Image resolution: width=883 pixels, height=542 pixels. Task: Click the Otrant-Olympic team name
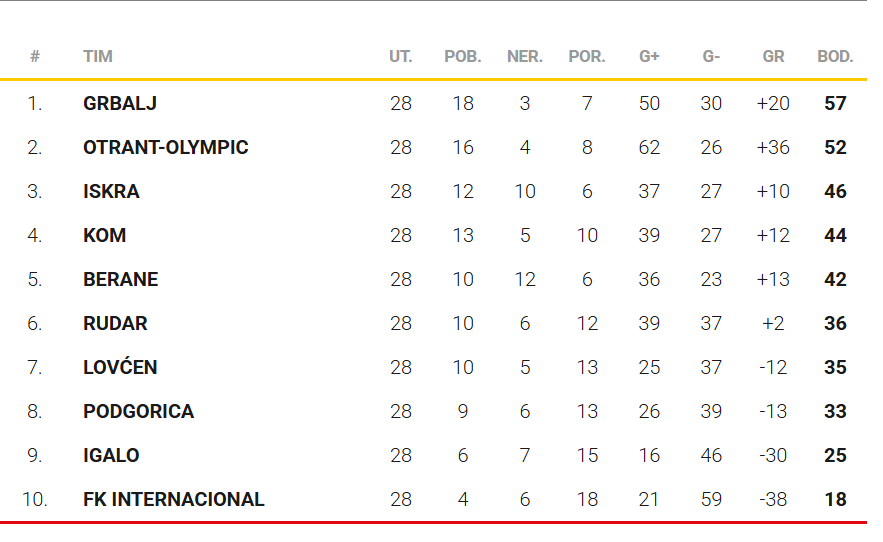tap(165, 147)
